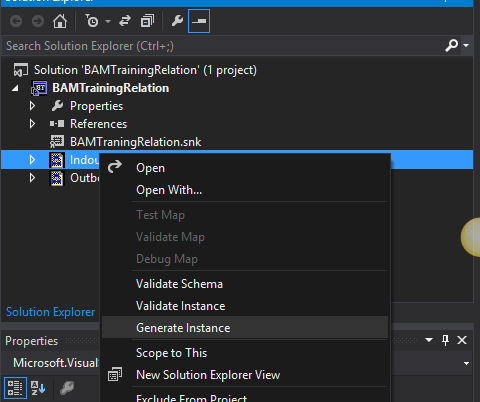
Task: Select Generate Instance menu item
Action: (x=244, y=328)
